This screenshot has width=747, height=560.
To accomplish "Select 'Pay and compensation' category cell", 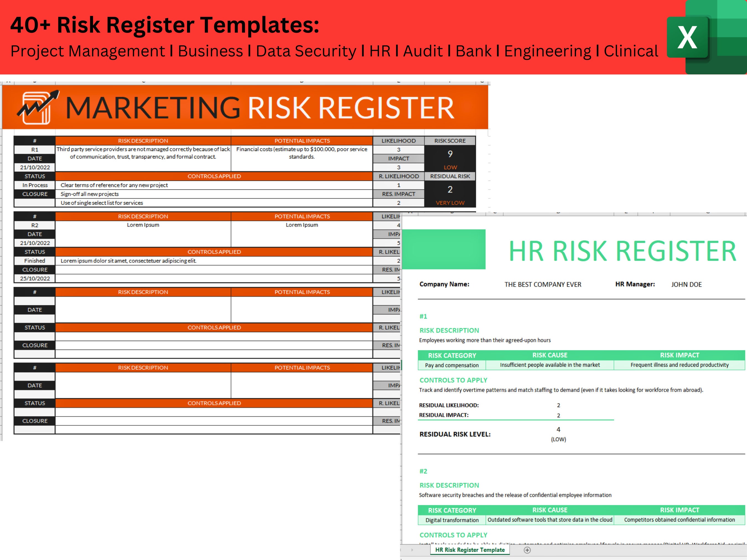I will pyautogui.click(x=452, y=365).
